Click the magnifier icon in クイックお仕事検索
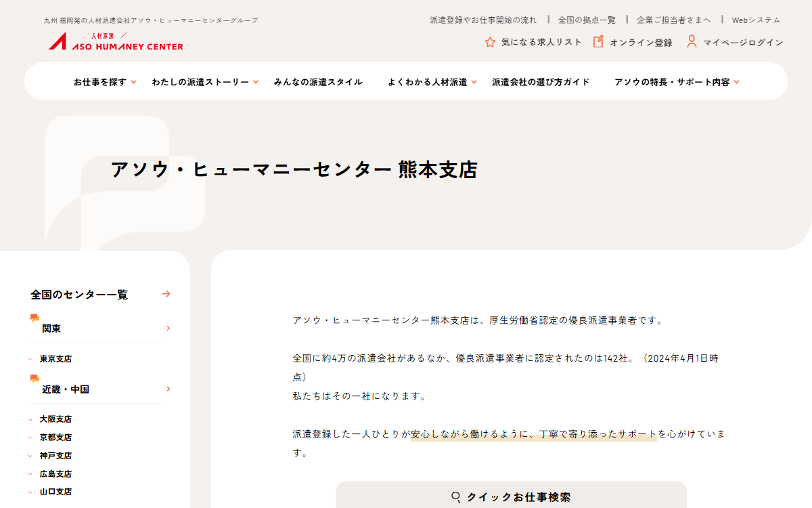The height and width of the screenshot is (508, 812). [456, 497]
